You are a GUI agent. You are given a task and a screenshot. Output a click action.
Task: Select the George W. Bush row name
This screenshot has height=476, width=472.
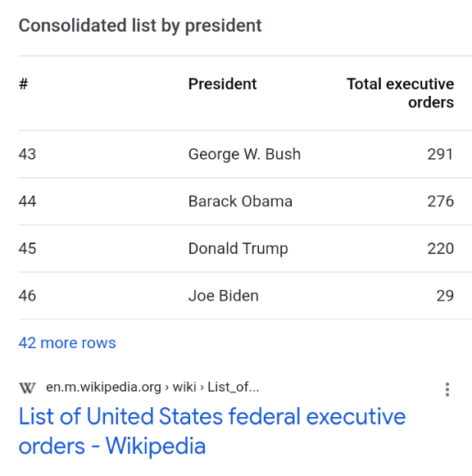pos(244,154)
